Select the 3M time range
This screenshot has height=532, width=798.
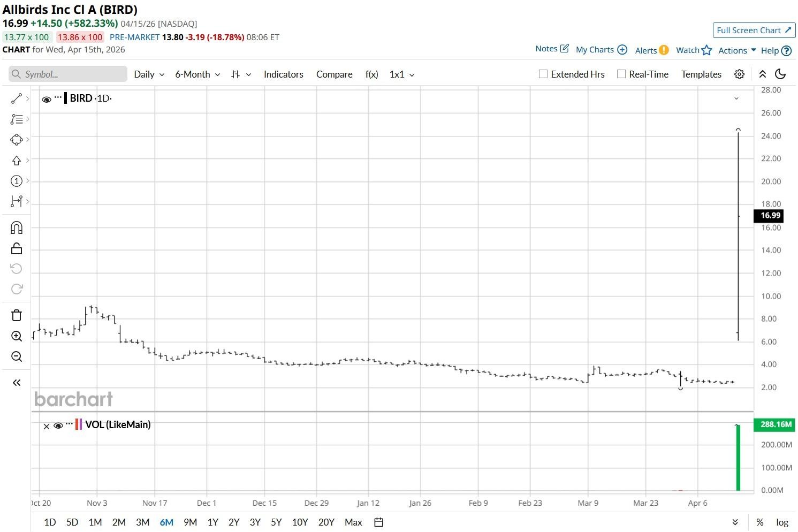[x=142, y=522]
